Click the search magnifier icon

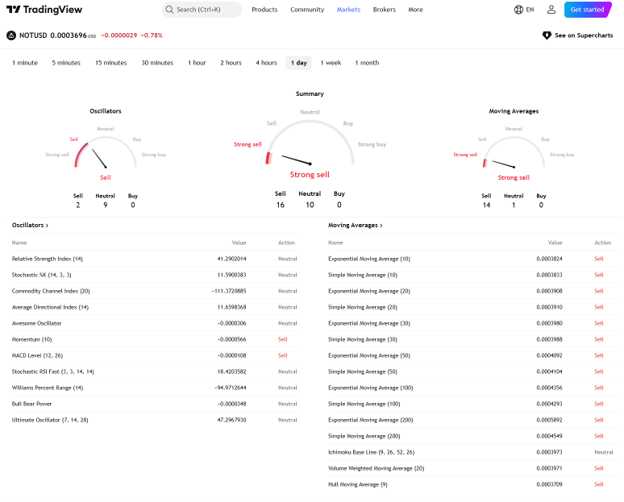pos(170,10)
